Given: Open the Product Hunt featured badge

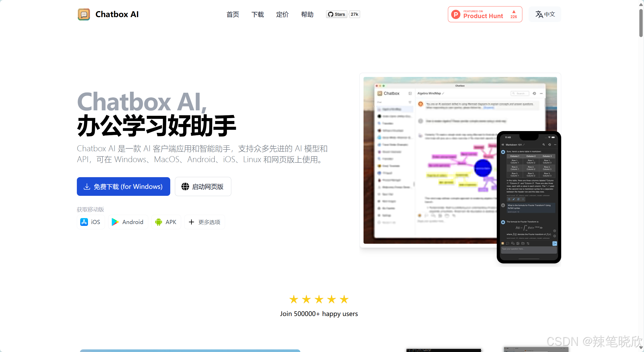Looking at the screenshot, I should pos(485,14).
